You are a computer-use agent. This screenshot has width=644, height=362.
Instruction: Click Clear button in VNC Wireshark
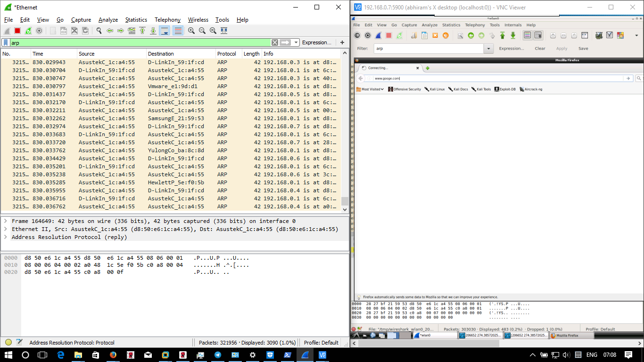click(x=540, y=49)
